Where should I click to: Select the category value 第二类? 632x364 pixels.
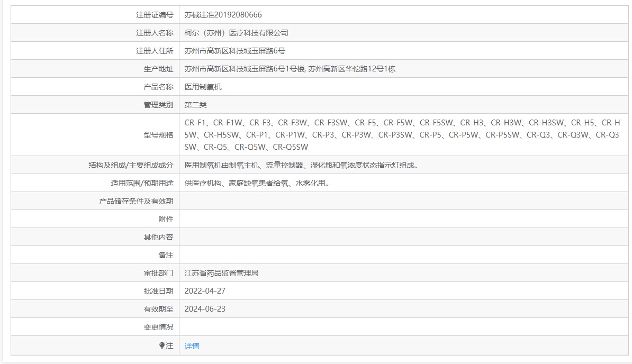[195, 105]
